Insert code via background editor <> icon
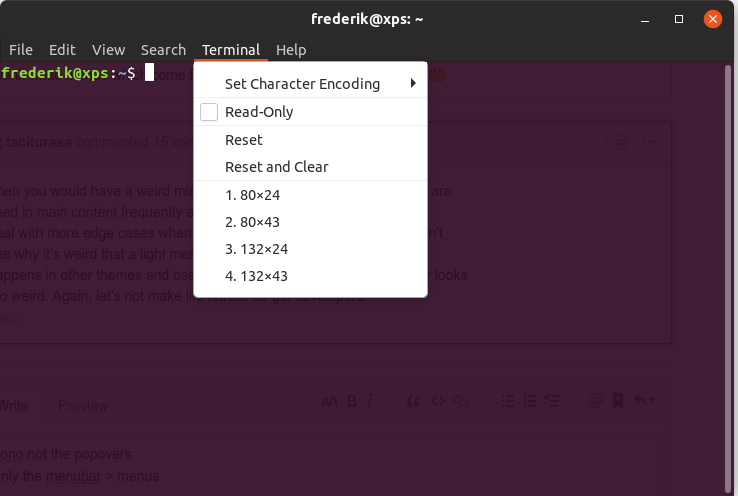This screenshot has width=738, height=496. tap(438, 401)
